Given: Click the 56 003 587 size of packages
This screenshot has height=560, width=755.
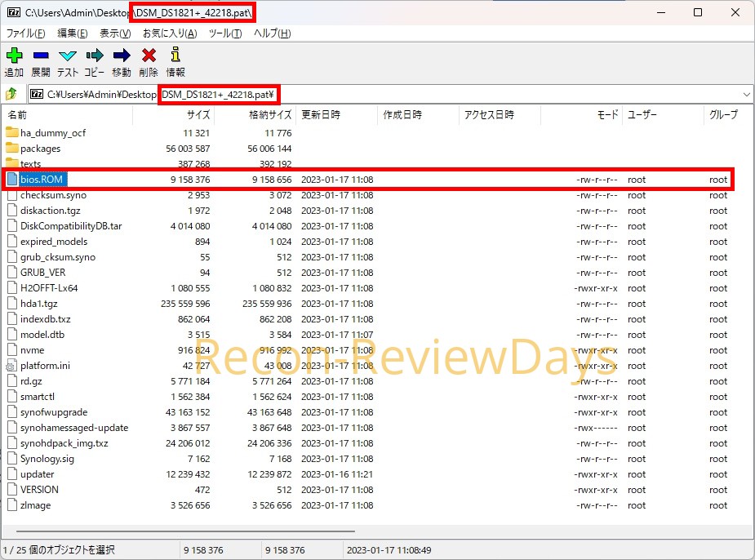Looking at the screenshot, I should tap(188, 149).
